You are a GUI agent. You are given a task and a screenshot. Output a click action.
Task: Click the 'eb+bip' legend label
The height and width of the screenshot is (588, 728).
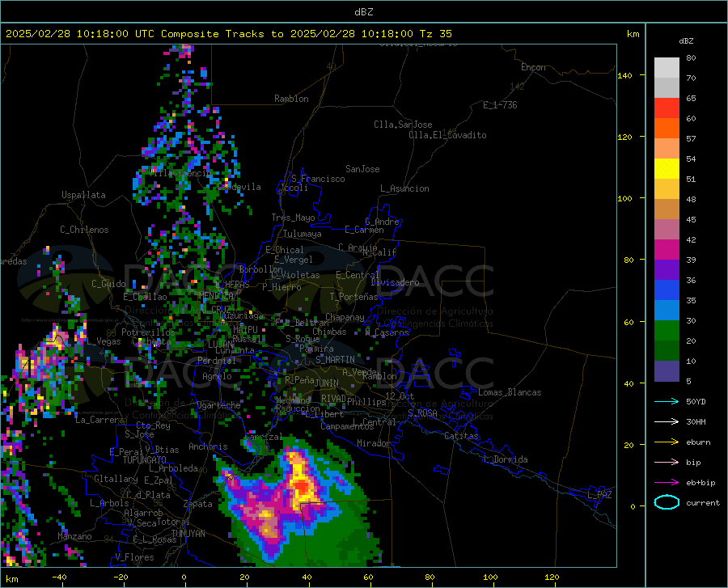tap(700, 482)
